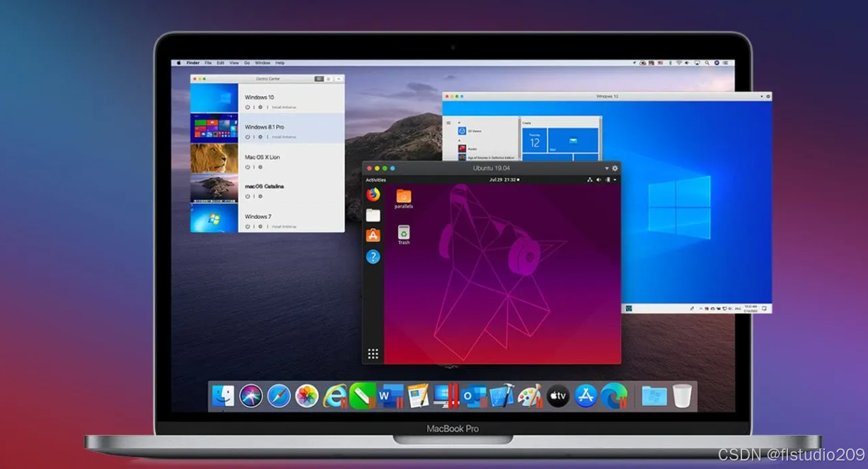Open the Edit menu
This screenshot has height=469, width=868.
point(221,63)
